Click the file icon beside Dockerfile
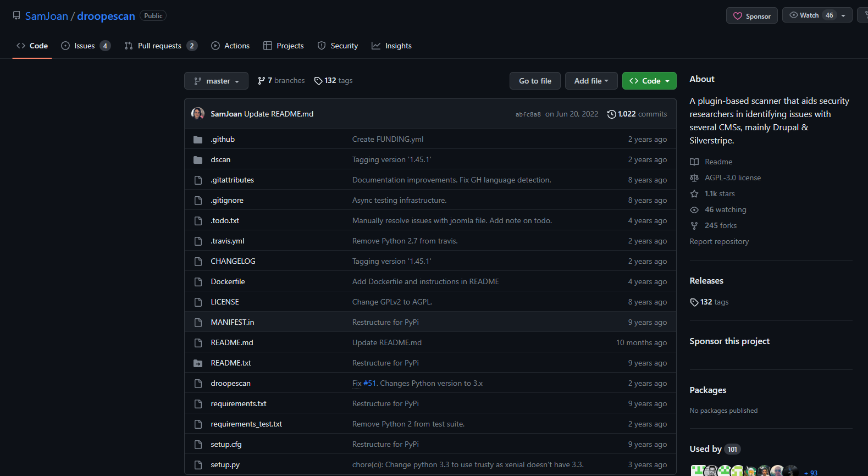The image size is (868, 476). point(198,282)
